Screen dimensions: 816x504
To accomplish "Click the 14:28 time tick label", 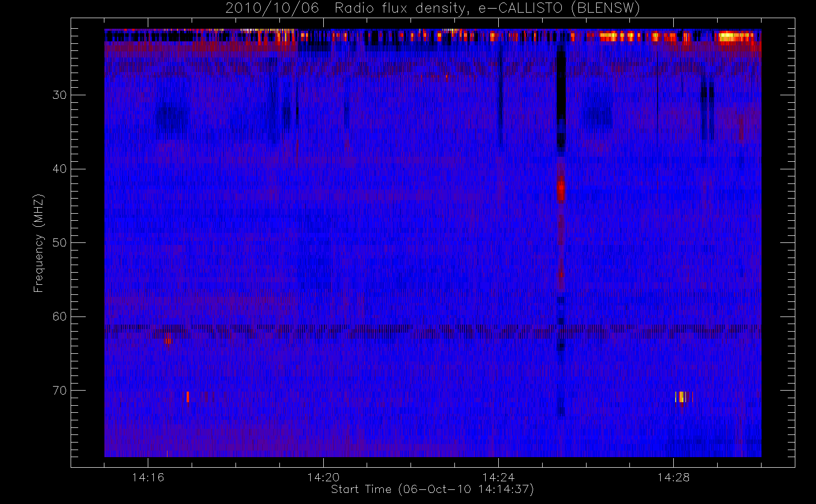I will (x=673, y=477).
